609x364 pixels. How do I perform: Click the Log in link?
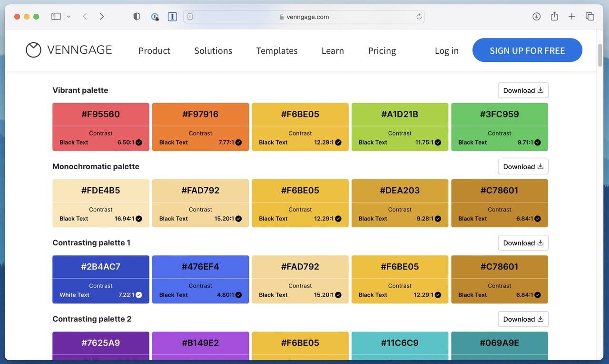pyautogui.click(x=447, y=51)
